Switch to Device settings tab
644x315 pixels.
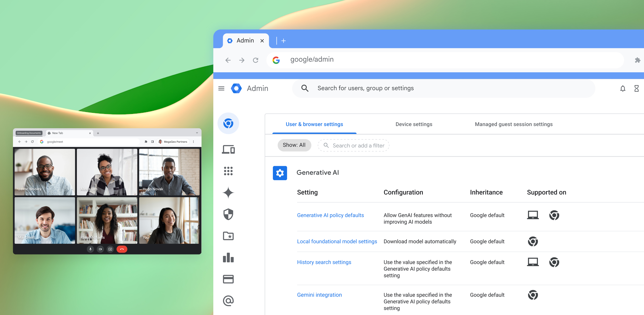(414, 124)
